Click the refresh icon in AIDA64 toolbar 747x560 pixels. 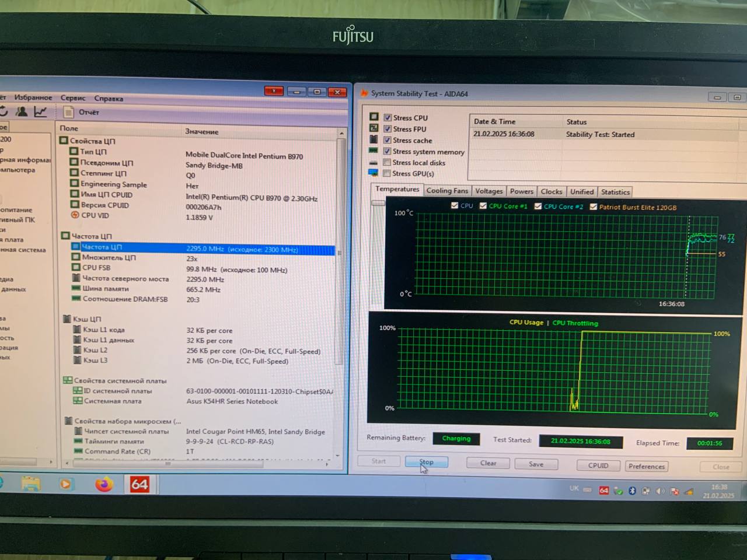[x=3, y=111]
